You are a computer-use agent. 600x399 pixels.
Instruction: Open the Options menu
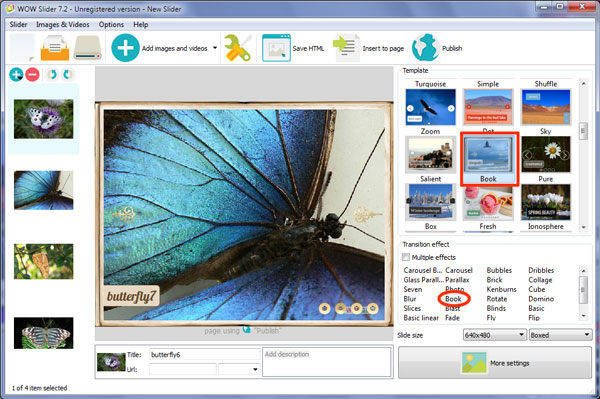coord(111,24)
